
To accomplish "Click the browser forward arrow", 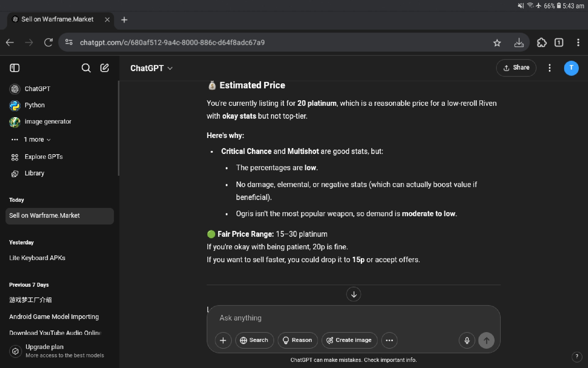I will coord(29,43).
